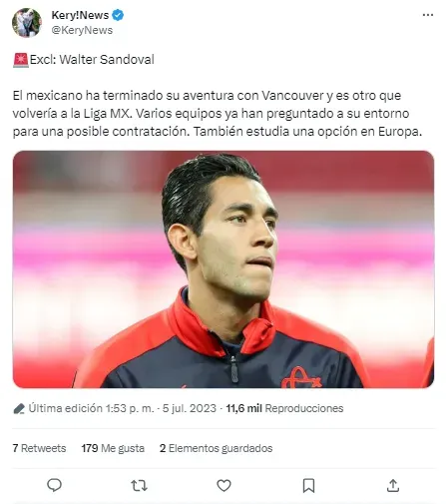This screenshot has height=504, width=446.
Task: Click the reply speech bubble icon
Action: (x=54, y=485)
